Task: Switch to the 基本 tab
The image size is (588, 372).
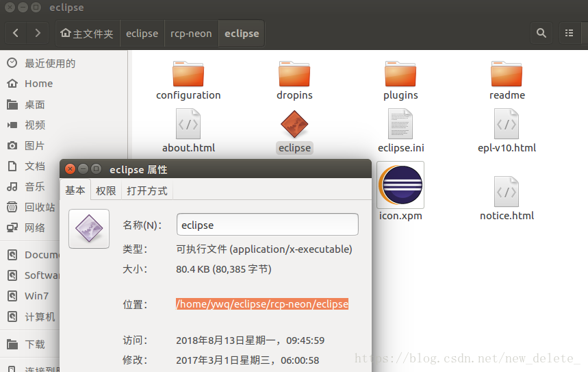Action: (x=75, y=190)
